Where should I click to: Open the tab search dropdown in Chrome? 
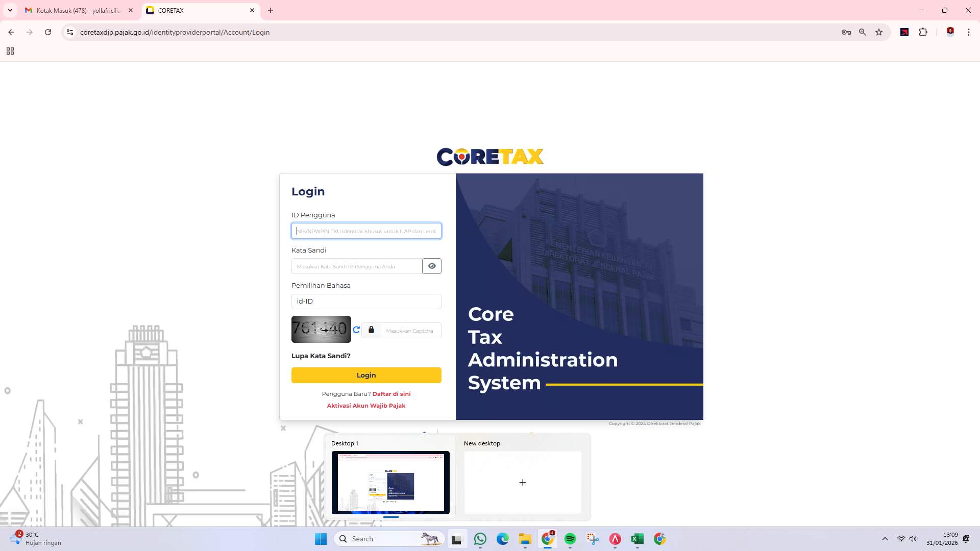tap(10, 10)
